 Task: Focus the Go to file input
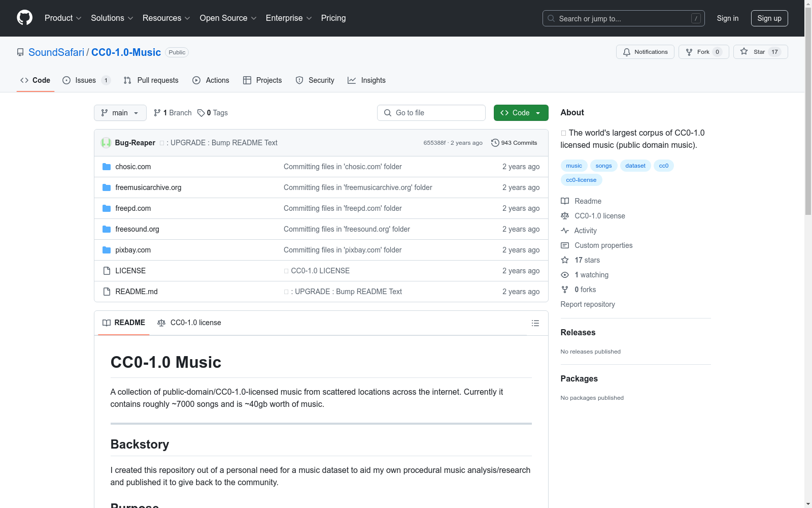(431, 113)
